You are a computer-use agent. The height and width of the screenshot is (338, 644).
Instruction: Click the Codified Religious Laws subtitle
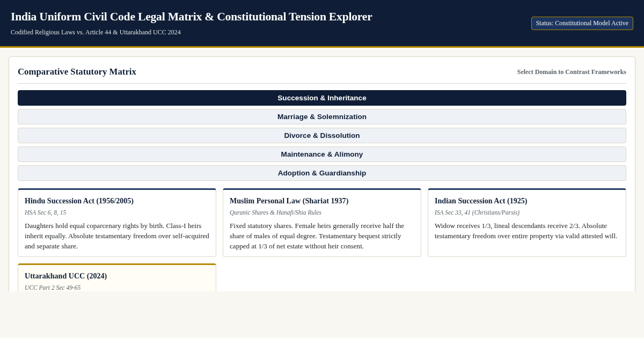[96, 32]
